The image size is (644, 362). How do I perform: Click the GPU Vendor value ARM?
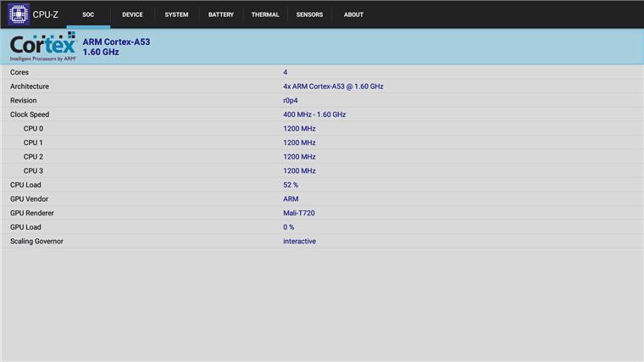coord(291,199)
